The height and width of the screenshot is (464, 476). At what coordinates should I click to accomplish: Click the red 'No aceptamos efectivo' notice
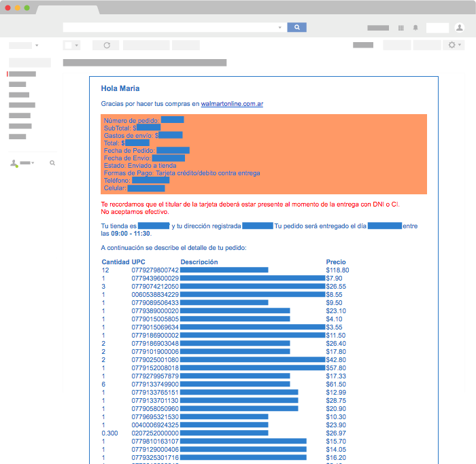point(135,212)
